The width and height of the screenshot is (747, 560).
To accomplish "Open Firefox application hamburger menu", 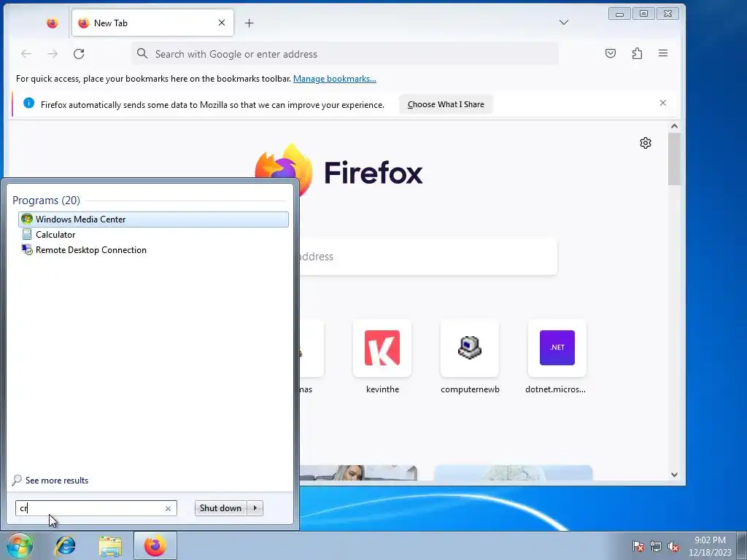I will pos(662,53).
